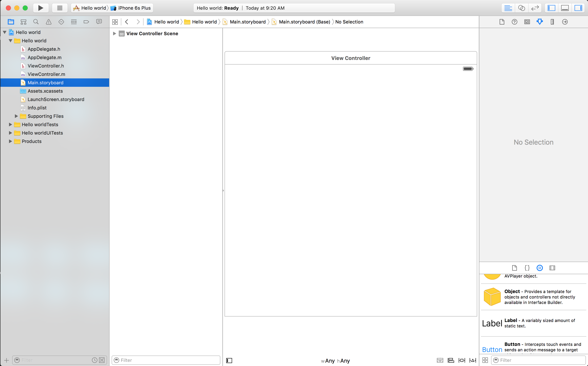Open ViewController.m in the project navigator
Screen dimensions: 588x366
click(x=46, y=74)
